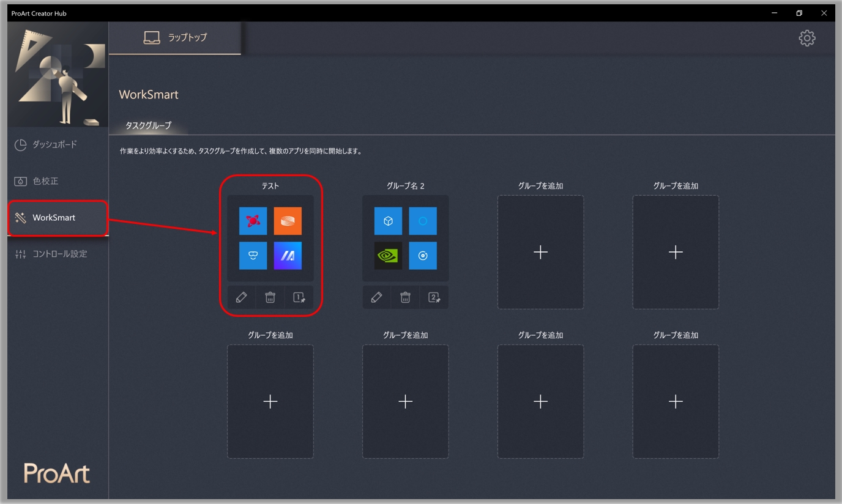Click the blue circle app icon in グループ名 2
This screenshot has width=842, height=504.
423,221
